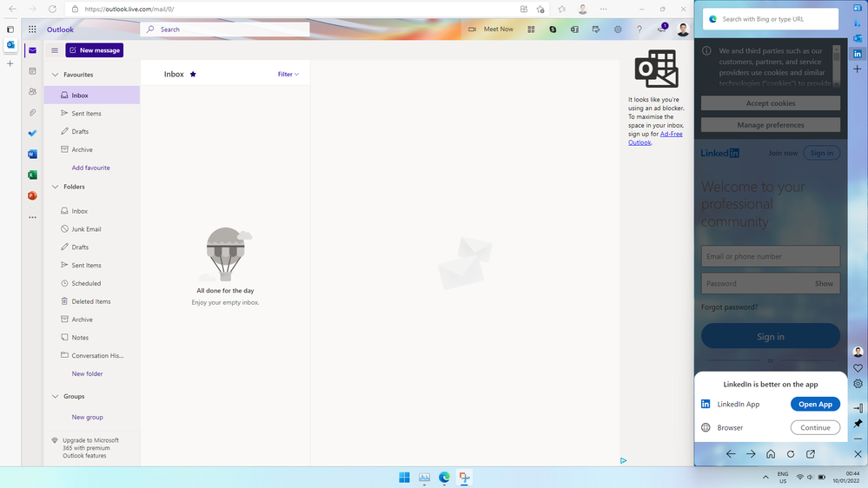Screen dimensions: 868x488
Task: Open the Help question mark icon
Action: [x=639, y=30]
